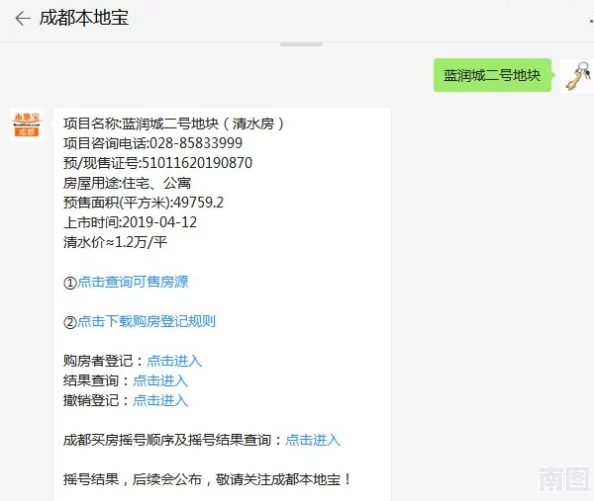Screen dimensions: 594x501
Task: Open the 成都本地宝 account avatar
Action: [x=27, y=125]
